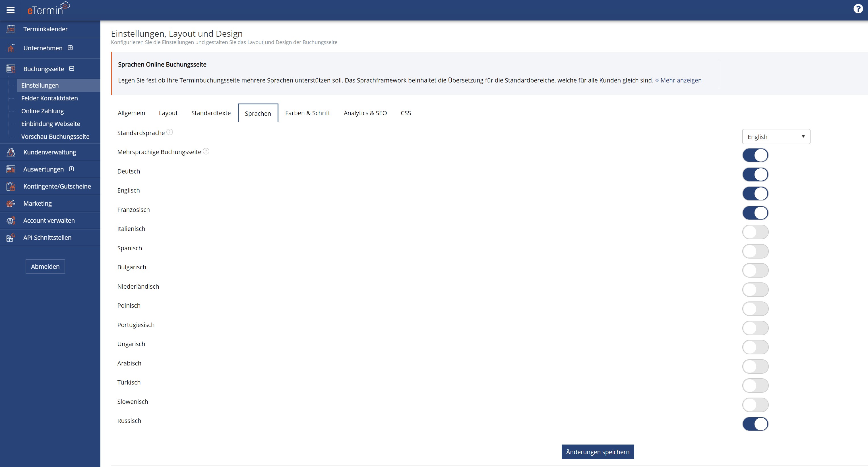Switch to the Allgemein tab

coord(131,113)
